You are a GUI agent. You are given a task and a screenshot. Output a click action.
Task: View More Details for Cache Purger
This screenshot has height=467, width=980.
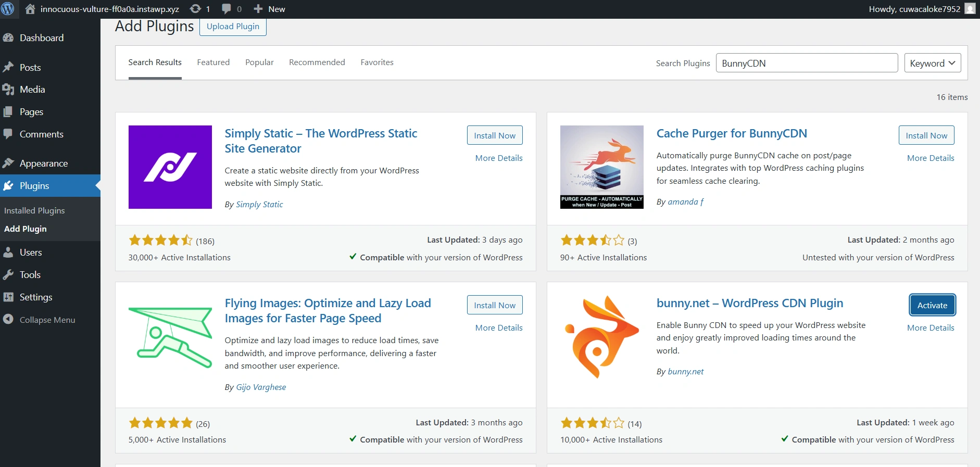click(x=931, y=158)
